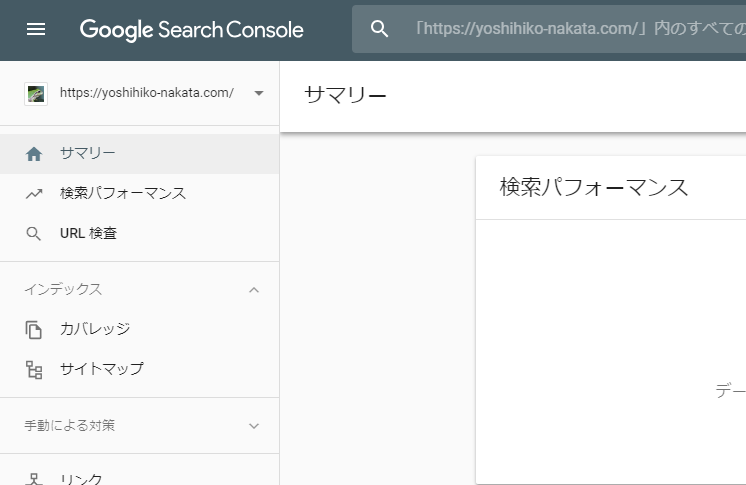Open サイトマップ menu item
746x485 pixels.
pyautogui.click(x=139, y=369)
